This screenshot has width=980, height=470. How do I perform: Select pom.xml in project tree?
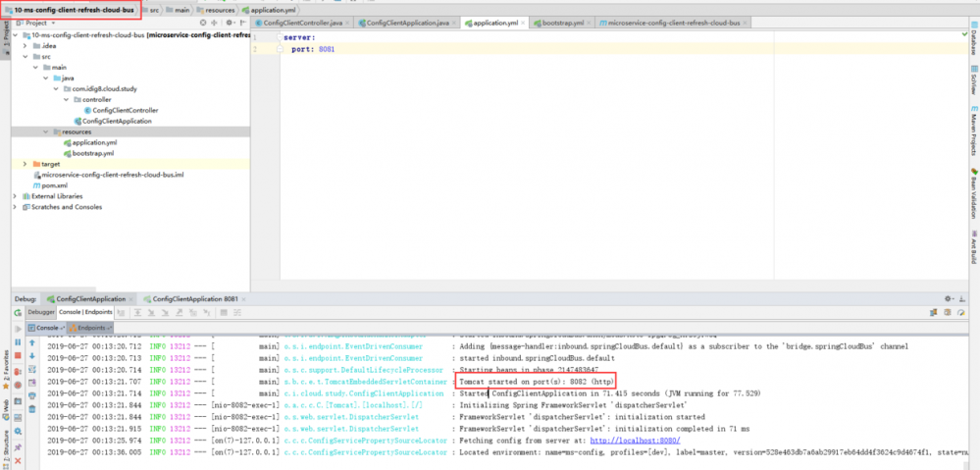(x=50, y=185)
